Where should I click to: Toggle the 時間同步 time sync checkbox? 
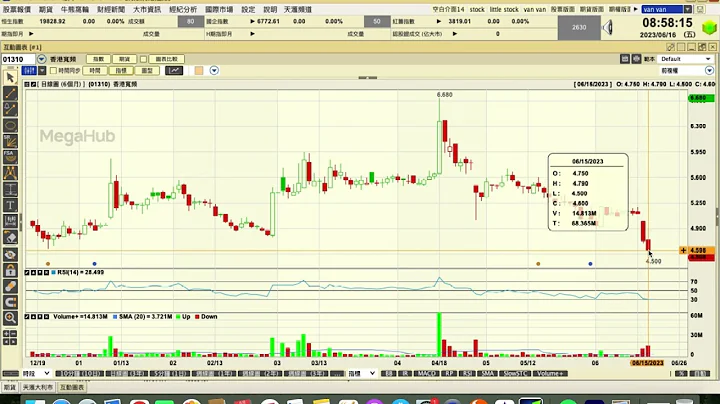53,70
